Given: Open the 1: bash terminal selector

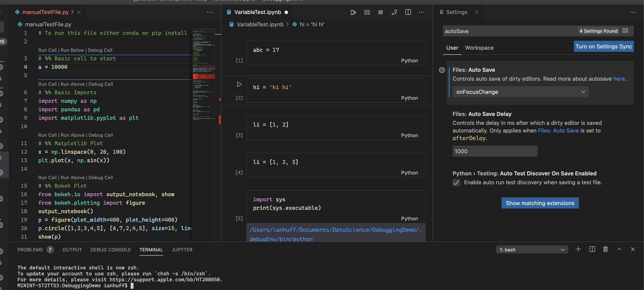Looking at the screenshot, I should coord(531,249).
